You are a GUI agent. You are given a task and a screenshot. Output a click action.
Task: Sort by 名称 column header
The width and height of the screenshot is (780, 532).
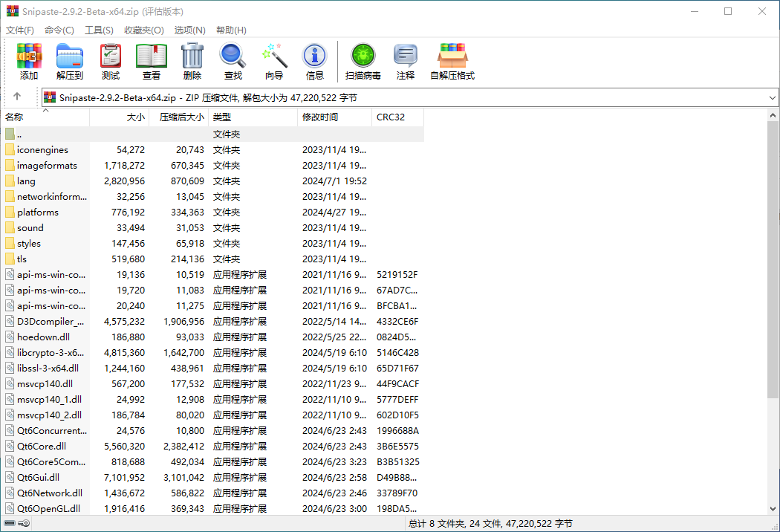(45, 117)
